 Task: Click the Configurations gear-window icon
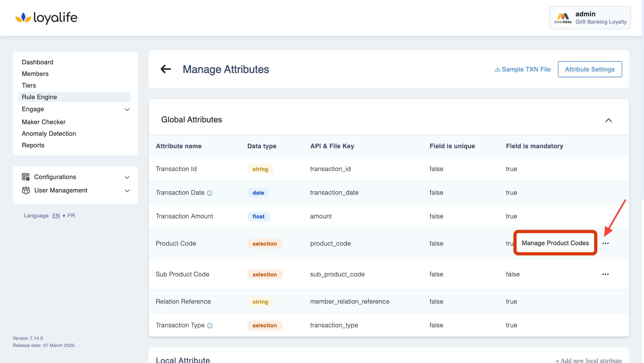tap(26, 177)
